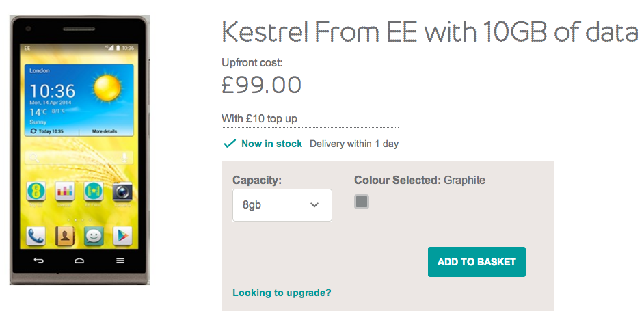The width and height of the screenshot is (644, 320).
Task: Click the Add to Basket button
Action: [477, 262]
